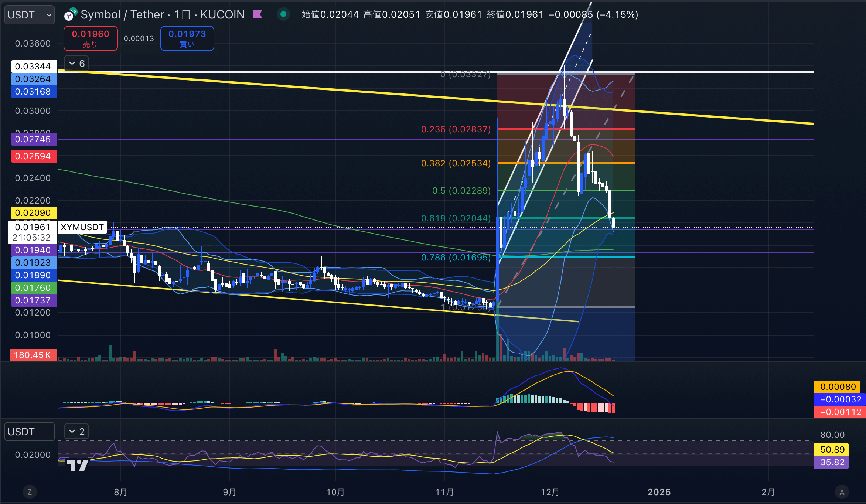866x504 pixels.
Task: Open the USDT currency dropdown at top
Action: click(x=29, y=15)
